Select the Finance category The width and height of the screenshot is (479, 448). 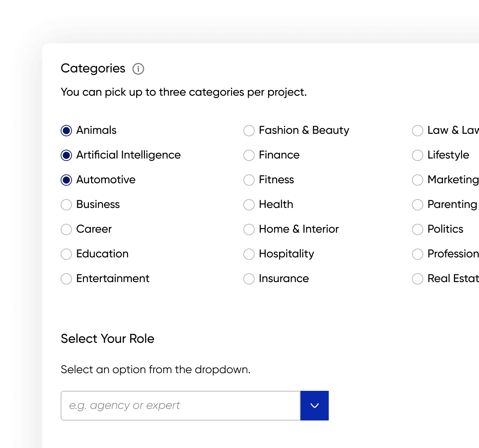[249, 155]
